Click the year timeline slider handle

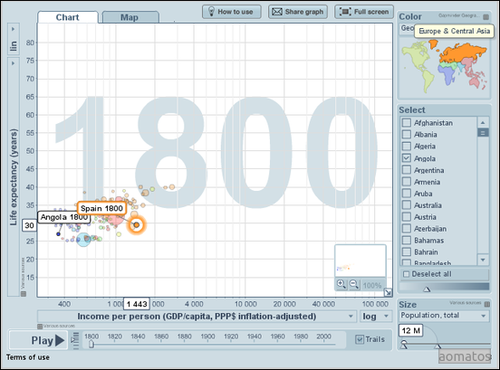[x=91, y=344]
